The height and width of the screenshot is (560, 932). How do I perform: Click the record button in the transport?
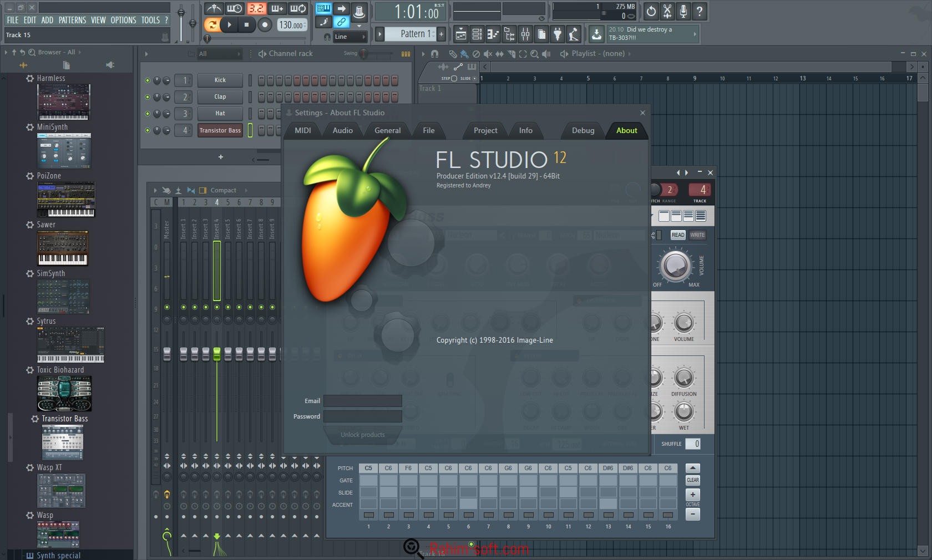pyautogui.click(x=264, y=25)
